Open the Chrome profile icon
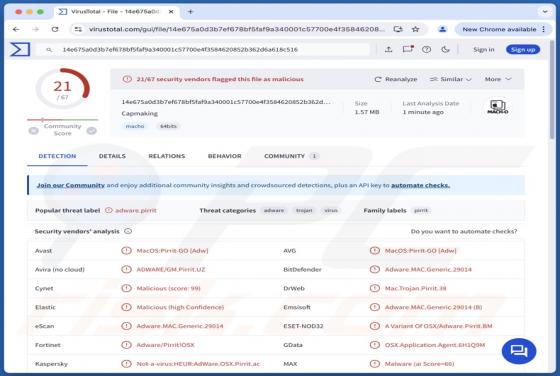 [x=442, y=29]
